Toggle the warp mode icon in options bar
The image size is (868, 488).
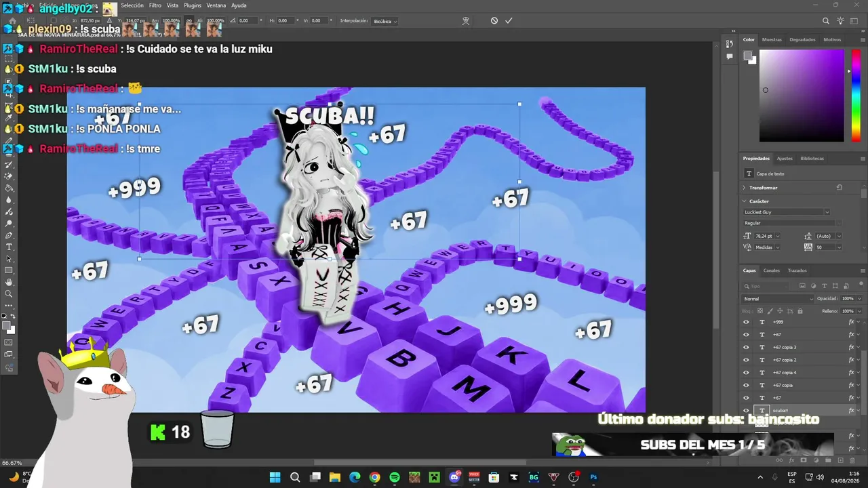pos(466,21)
